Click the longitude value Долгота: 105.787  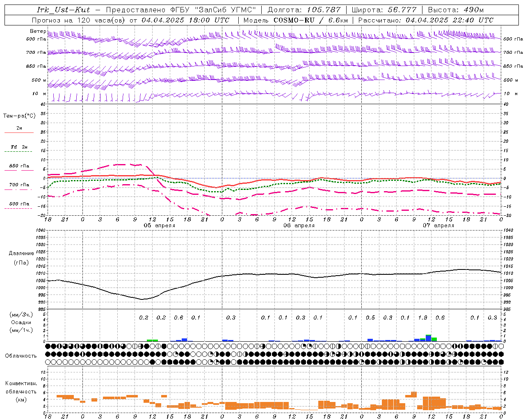pyautogui.click(x=304, y=10)
